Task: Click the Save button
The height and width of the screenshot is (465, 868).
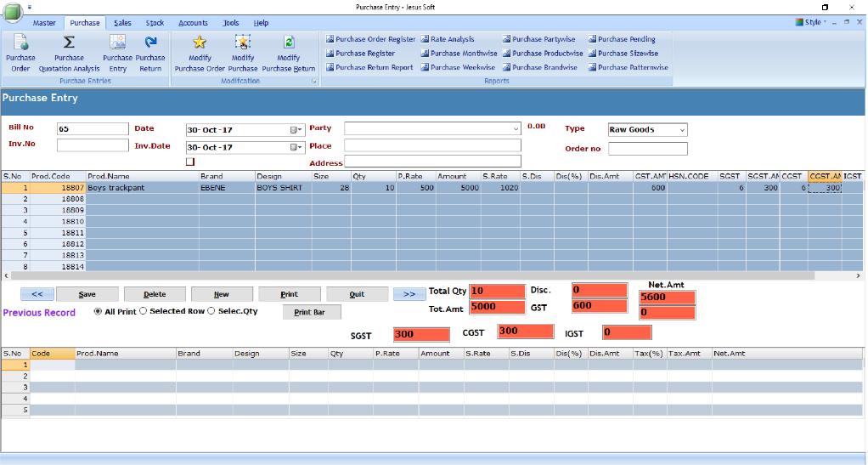Action: (x=87, y=294)
